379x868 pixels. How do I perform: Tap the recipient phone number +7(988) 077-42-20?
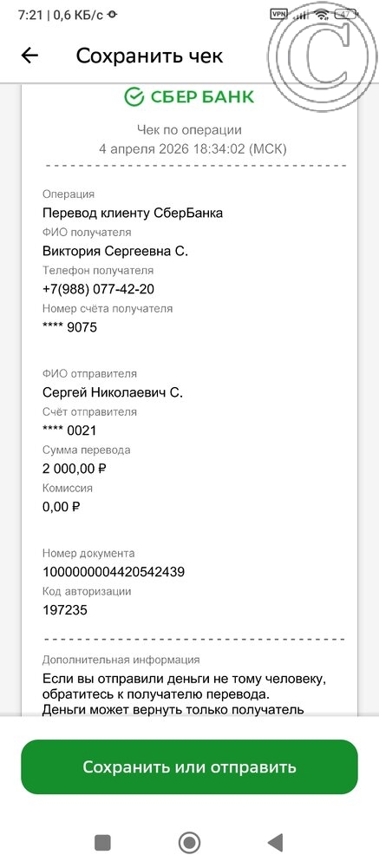coord(99,289)
